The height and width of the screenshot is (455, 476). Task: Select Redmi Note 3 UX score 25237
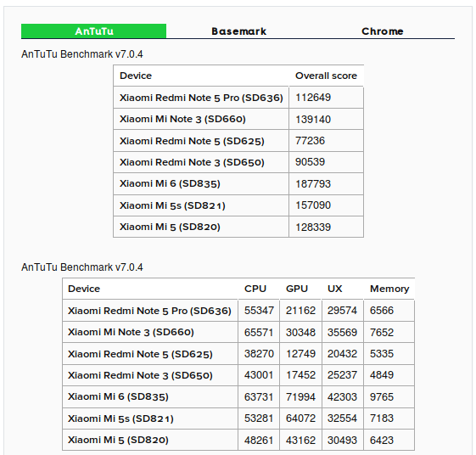point(342,375)
